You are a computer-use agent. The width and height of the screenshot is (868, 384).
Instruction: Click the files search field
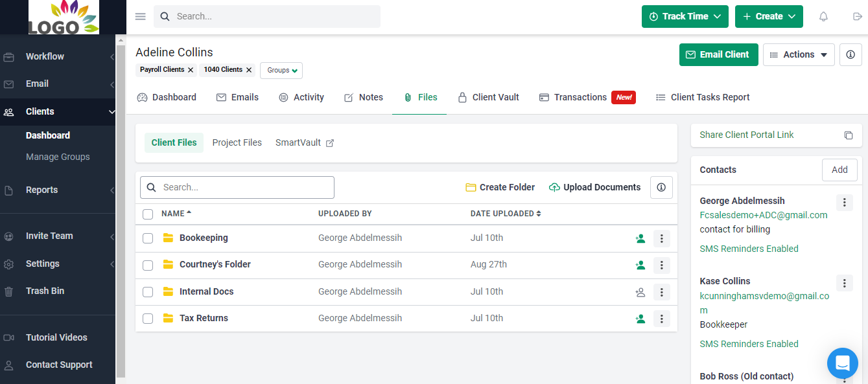tap(237, 187)
